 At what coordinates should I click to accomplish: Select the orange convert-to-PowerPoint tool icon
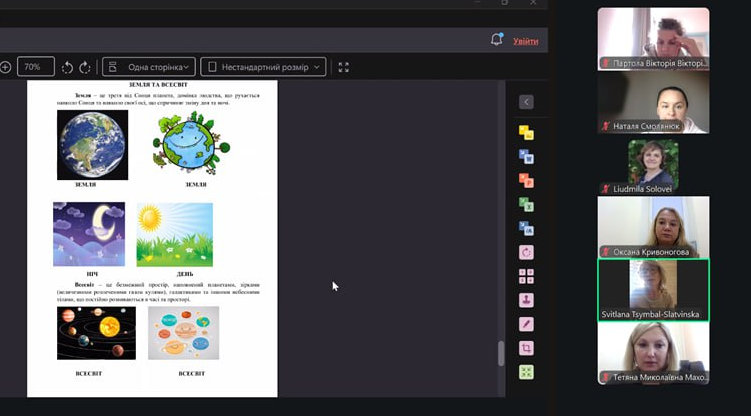(x=526, y=180)
